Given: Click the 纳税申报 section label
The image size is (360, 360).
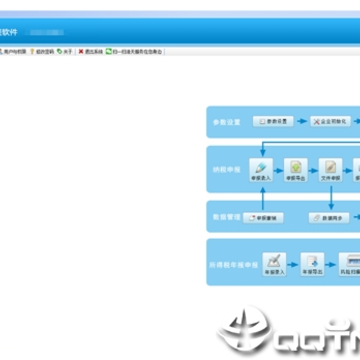Looking at the screenshot, I should click(227, 170).
